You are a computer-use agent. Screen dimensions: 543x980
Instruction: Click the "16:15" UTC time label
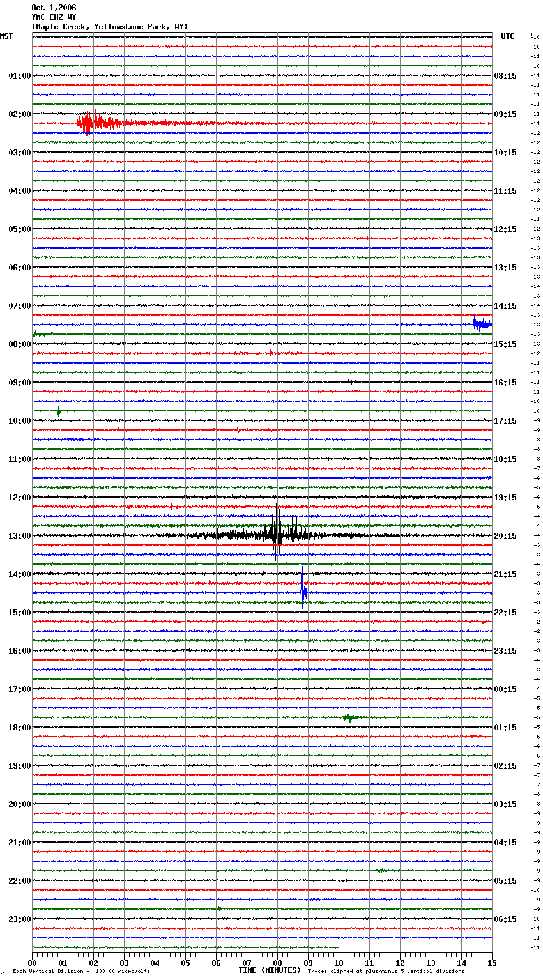(505, 383)
